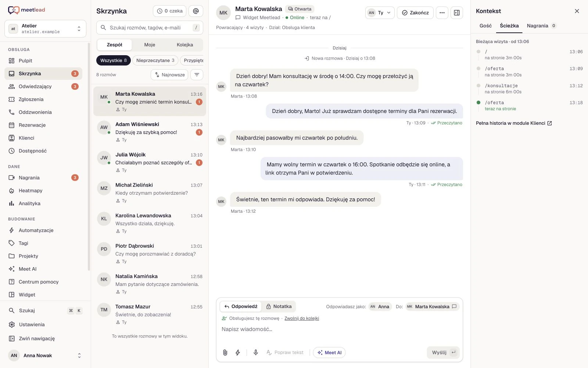This screenshot has height=368, width=588.
Task: Expand the Anna Nowak account menu
Action: pos(45,355)
